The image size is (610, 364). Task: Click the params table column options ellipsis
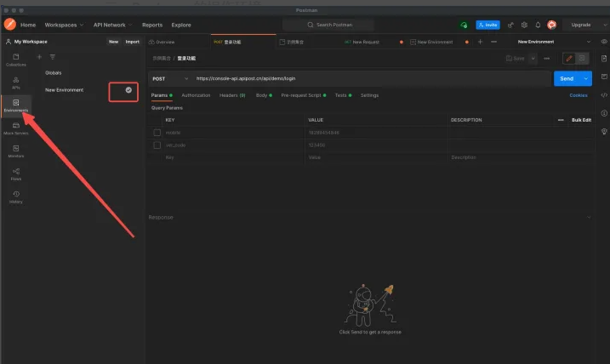coord(561,120)
